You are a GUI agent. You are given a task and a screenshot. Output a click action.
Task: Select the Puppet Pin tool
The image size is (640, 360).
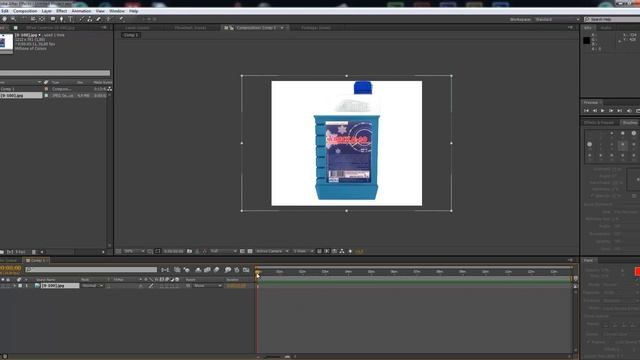(x=122, y=19)
